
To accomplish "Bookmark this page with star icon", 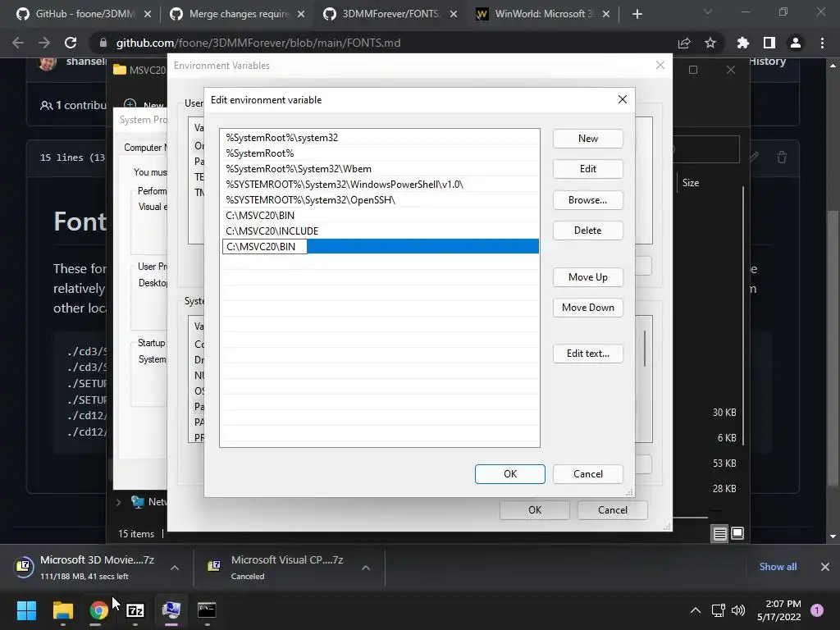I will coord(710,43).
